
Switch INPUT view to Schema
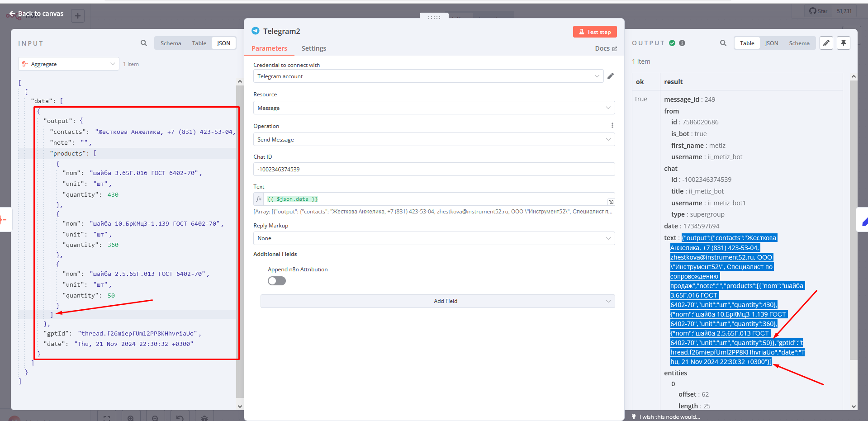coord(171,43)
